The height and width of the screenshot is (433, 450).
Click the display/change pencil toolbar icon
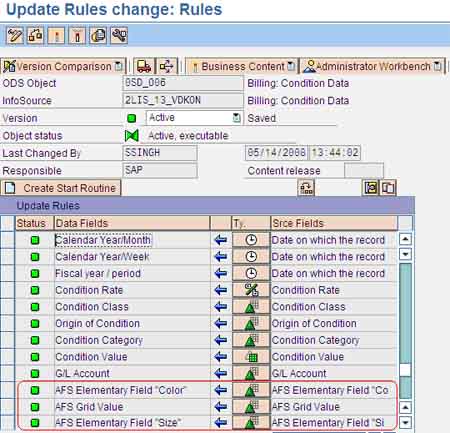click(15, 35)
